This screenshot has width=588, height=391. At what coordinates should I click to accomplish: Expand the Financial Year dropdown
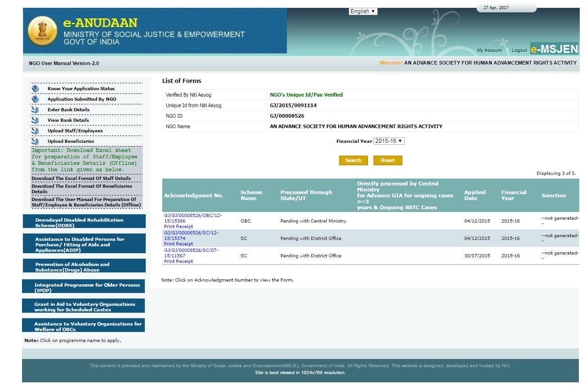(x=389, y=141)
